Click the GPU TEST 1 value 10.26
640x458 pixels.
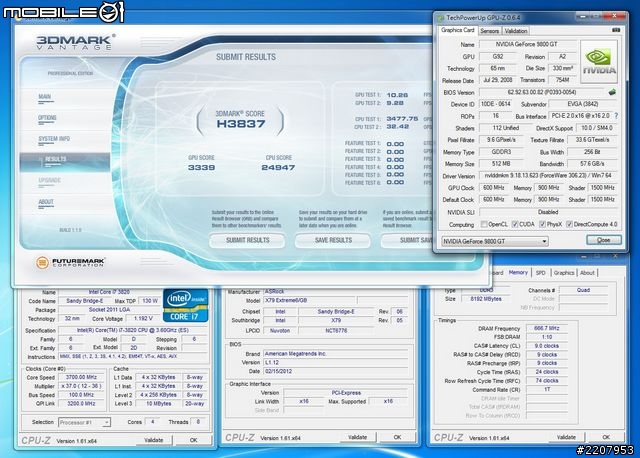tap(397, 95)
